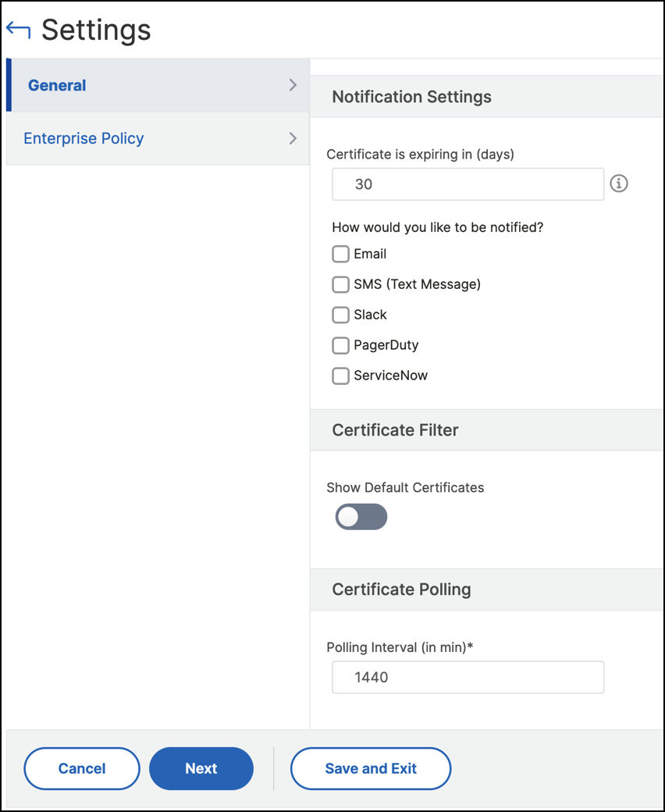Check the SMS (Text Message) option
Image resolution: width=665 pixels, height=812 pixels.
coord(340,284)
